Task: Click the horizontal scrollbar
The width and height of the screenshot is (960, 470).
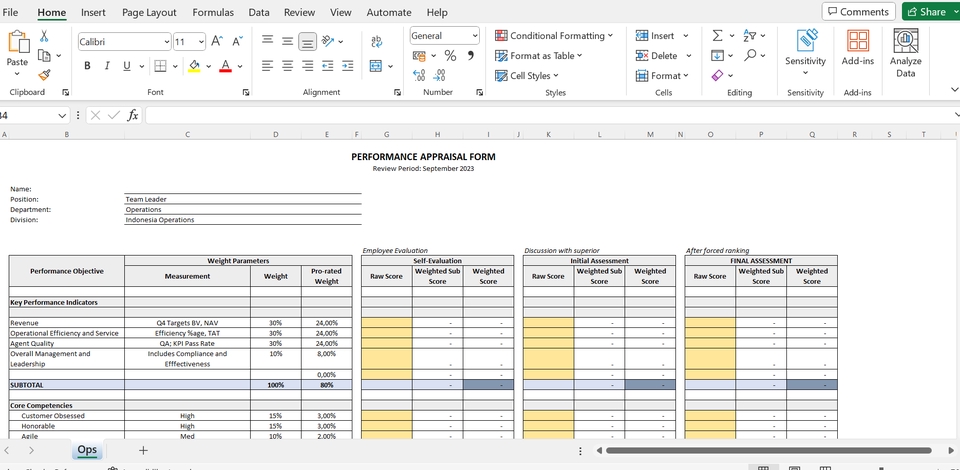Action: click(768, 450)
